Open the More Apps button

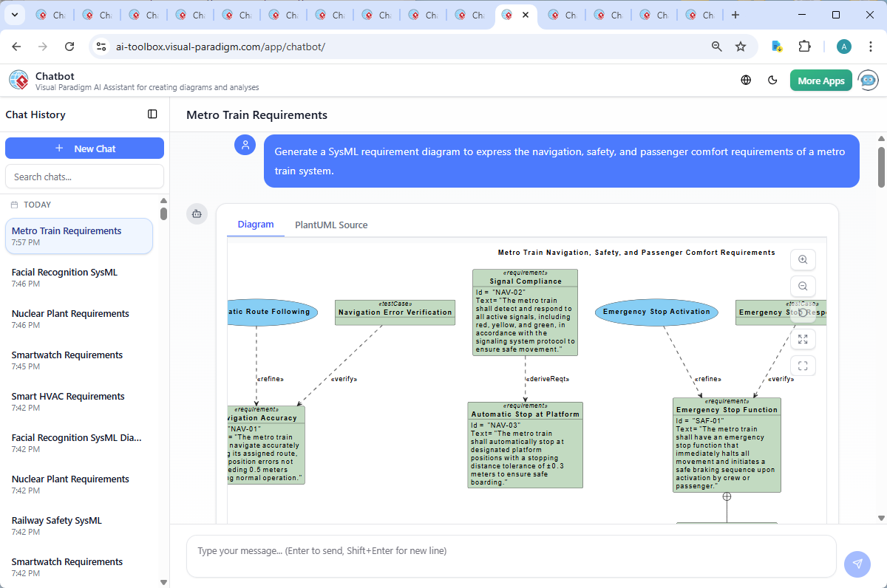[820, 81]
